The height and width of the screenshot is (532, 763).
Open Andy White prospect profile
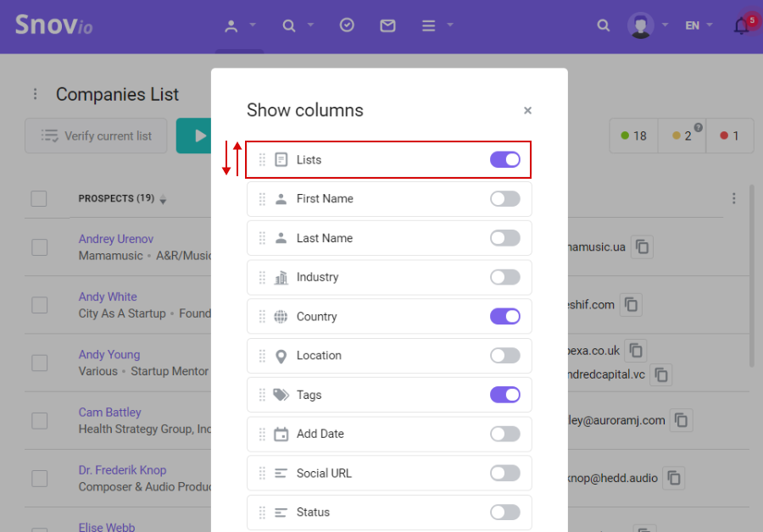pyautogui.click(x=108, y=296)
